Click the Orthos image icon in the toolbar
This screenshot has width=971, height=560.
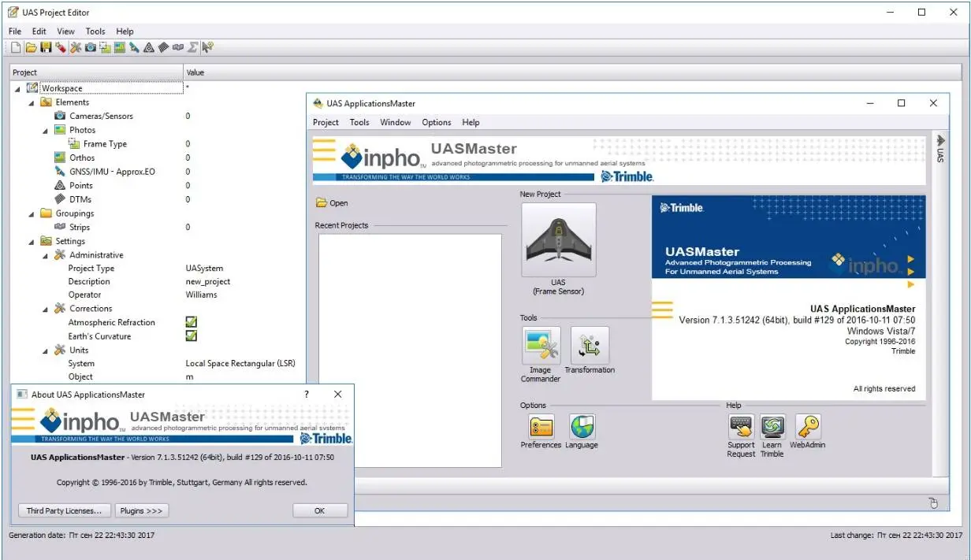point(120,48)
